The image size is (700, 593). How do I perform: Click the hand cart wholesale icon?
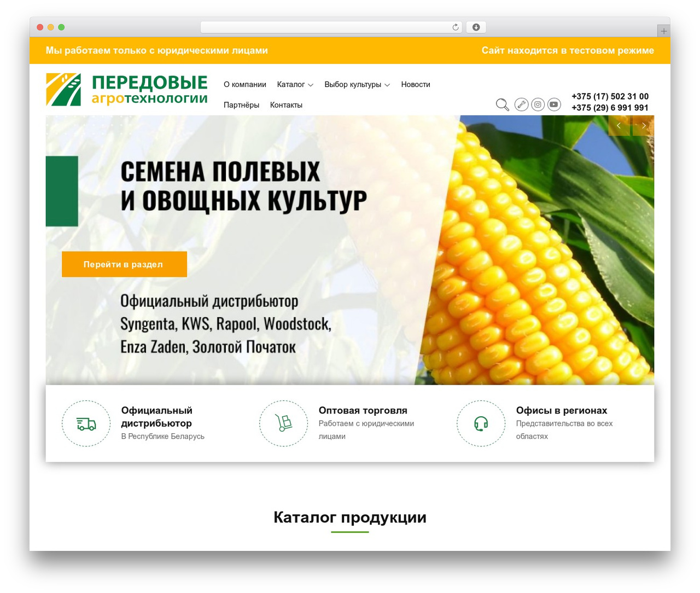(x=283, y=423)
